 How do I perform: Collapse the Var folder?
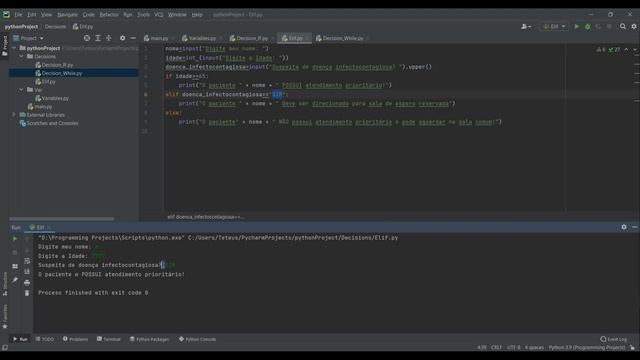coord(22,89)
